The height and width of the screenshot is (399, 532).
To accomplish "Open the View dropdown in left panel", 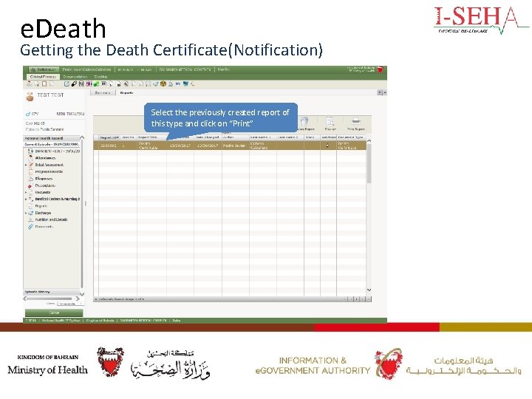I will 69,304.
